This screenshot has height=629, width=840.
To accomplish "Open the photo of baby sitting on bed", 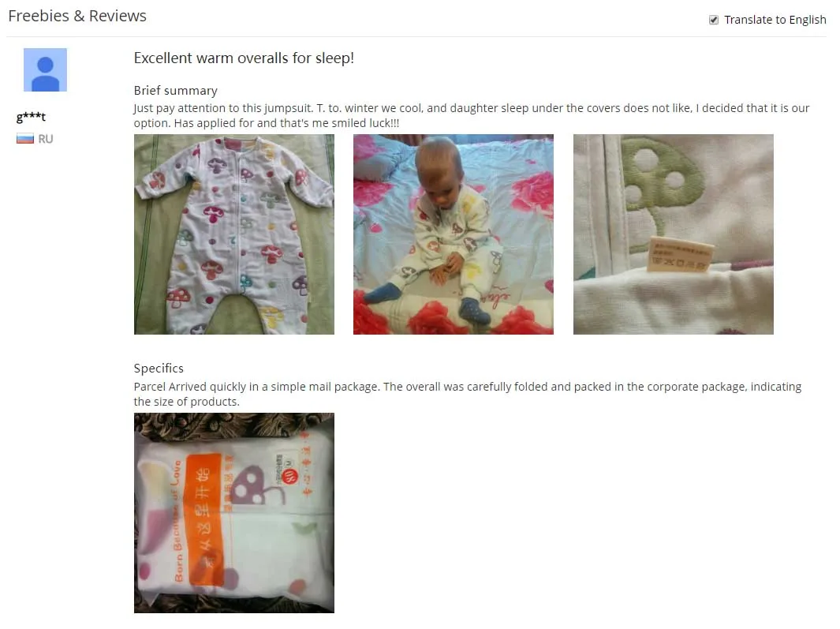I will (454, 234).
